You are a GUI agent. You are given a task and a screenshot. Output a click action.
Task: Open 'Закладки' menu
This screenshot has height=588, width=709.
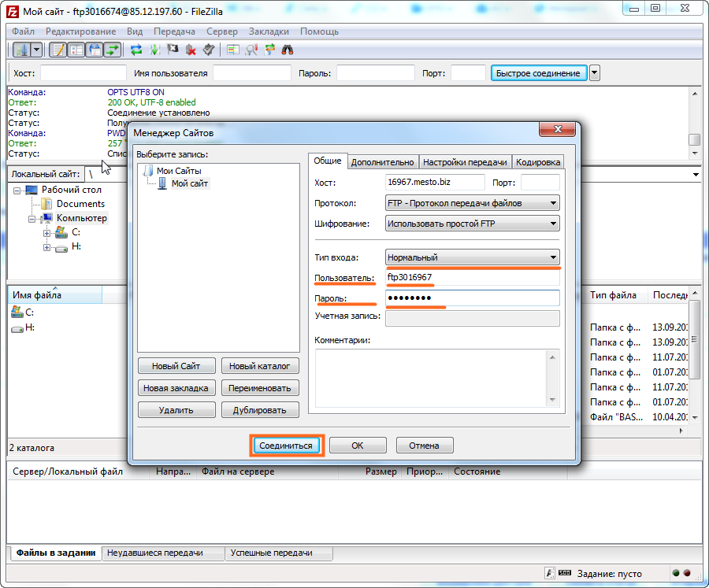[x=269, y=31]
